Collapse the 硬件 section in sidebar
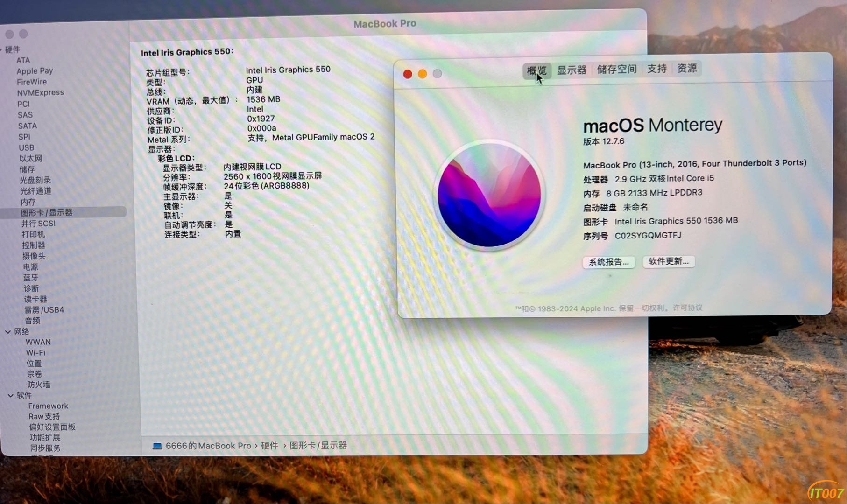This screenshot has width=847, height=504. click(1, 49)
